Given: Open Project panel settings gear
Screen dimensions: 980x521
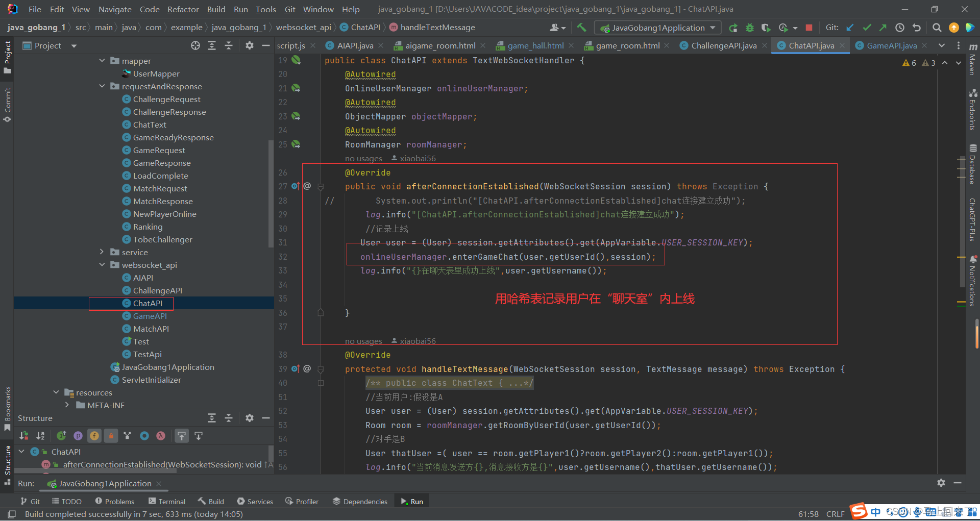Looking at the screenshot, I should (249, 46).
